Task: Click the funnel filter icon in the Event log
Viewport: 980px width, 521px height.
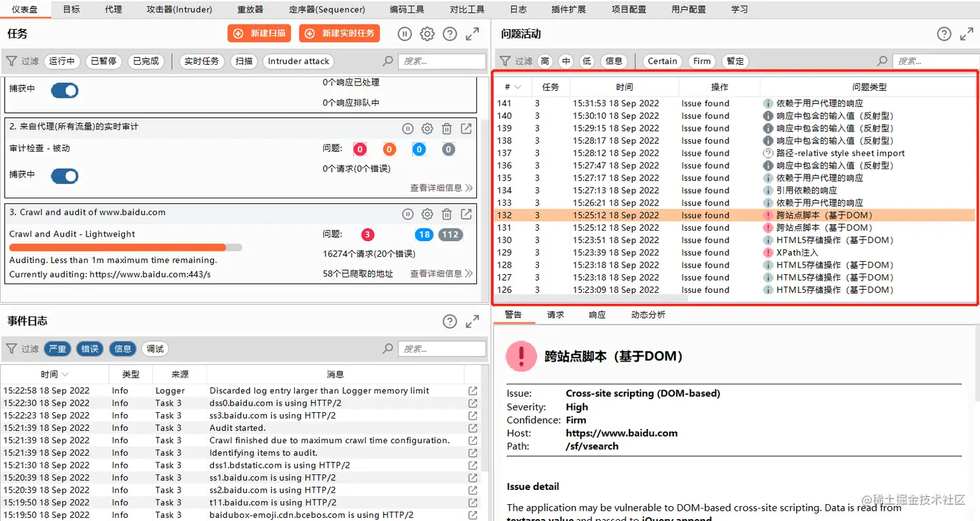Action: click(x=11, y=349)
